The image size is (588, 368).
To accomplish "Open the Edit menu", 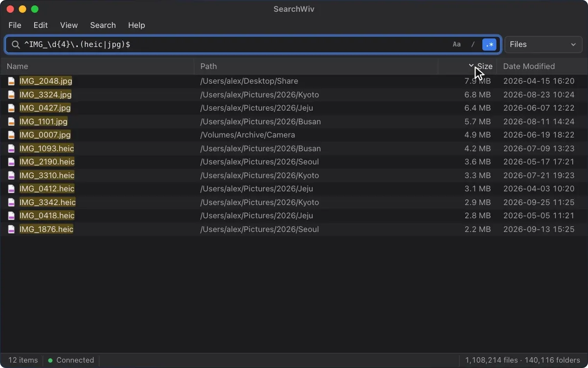I will click(x=41, y=25).
